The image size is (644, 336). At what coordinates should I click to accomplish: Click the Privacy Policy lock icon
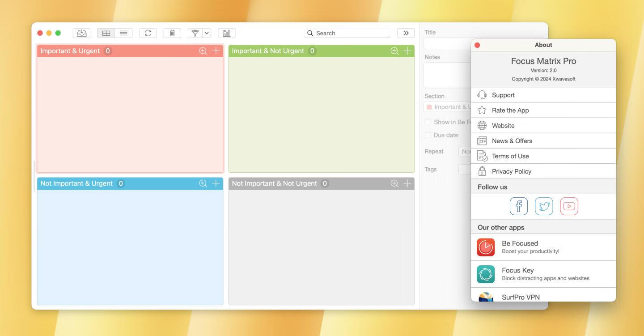(x=482, y=171)
